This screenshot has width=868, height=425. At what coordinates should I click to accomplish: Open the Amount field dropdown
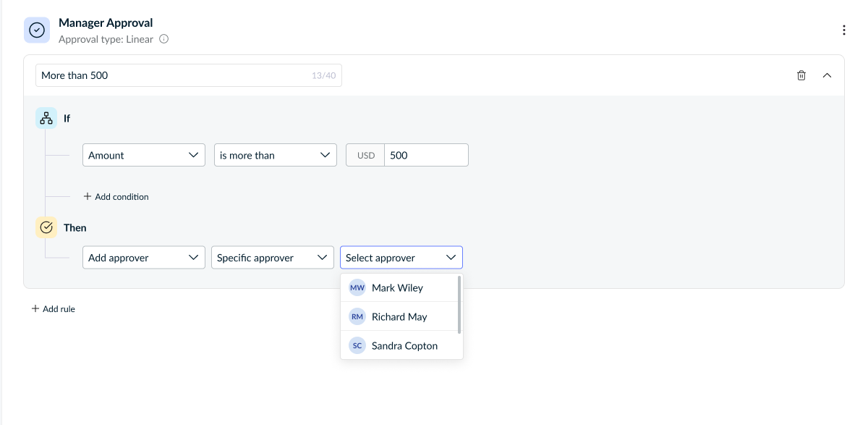tap(143, 155)
